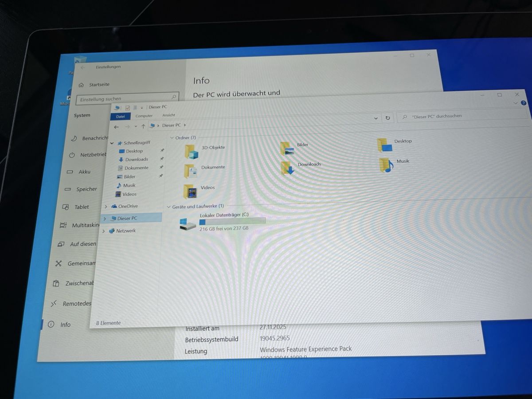Expand the Dieser PC tree node

pyautogui.click(x=105, y=219)
